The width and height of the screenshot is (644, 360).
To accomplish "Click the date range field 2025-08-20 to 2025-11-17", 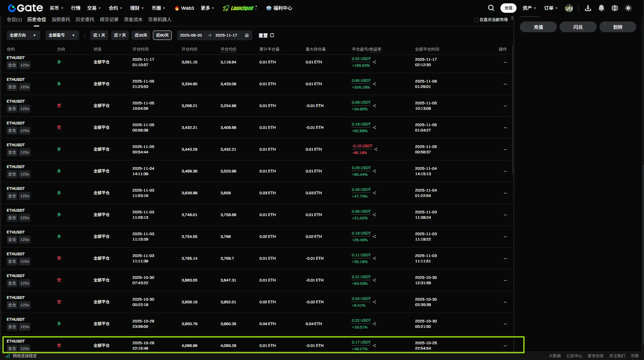I will [x=214, y=35].
